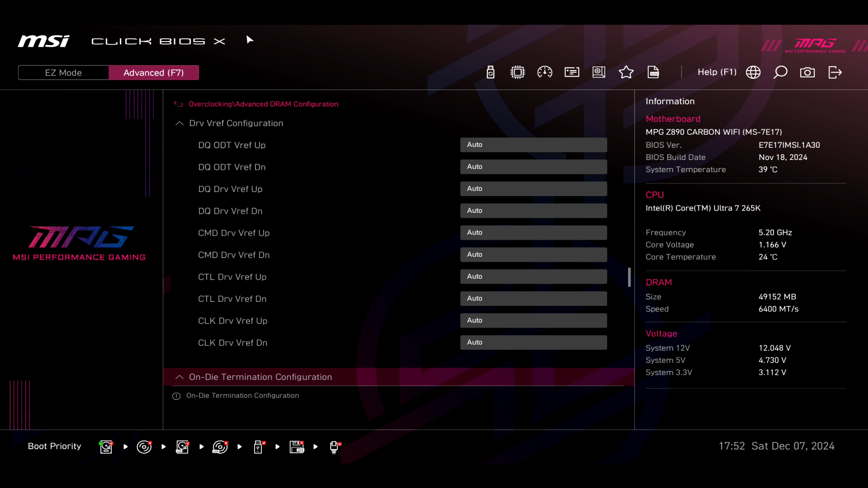Open the CMD Drv Vref Dn value dropdown
Viewport: 868px width, 488px height.
click(x=533, y=254)
